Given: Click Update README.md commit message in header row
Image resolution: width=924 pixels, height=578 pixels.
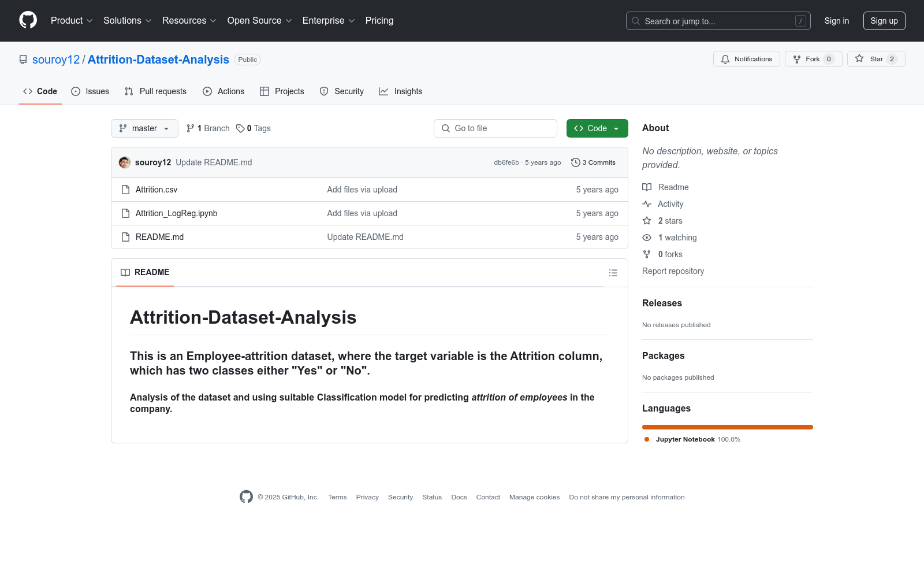Looking at the screenshot, I should pos(214,162).
